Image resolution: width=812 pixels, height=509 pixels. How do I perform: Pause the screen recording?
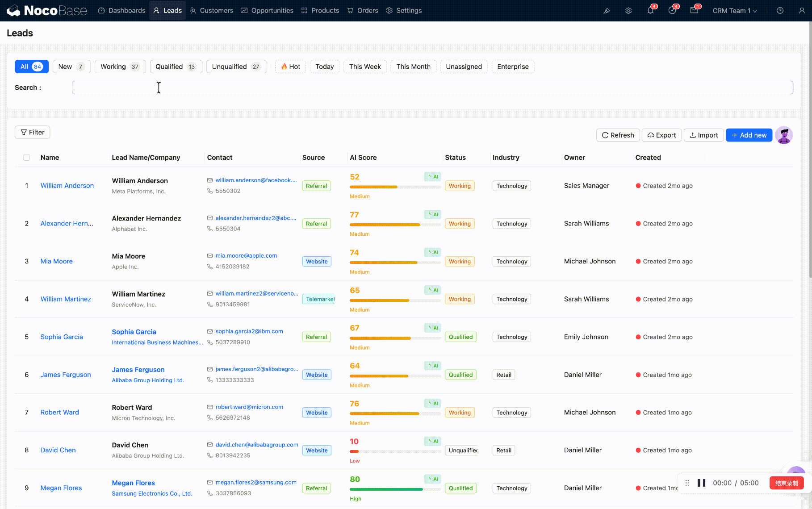702,483
